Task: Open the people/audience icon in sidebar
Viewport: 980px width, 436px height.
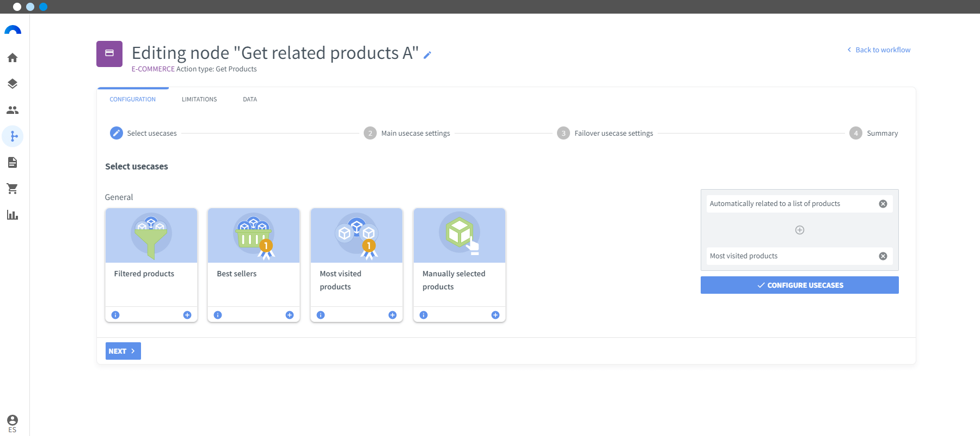Action: tap(13, 110)
